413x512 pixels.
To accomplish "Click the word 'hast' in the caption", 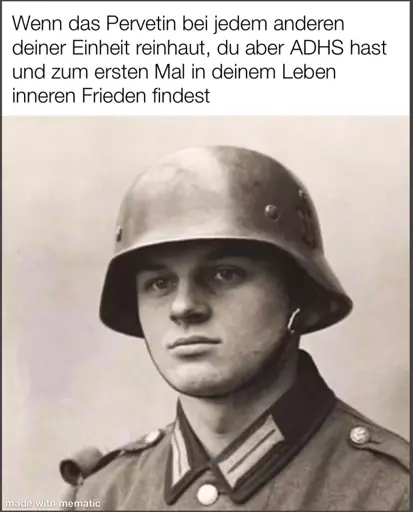I will pos(368,48).
